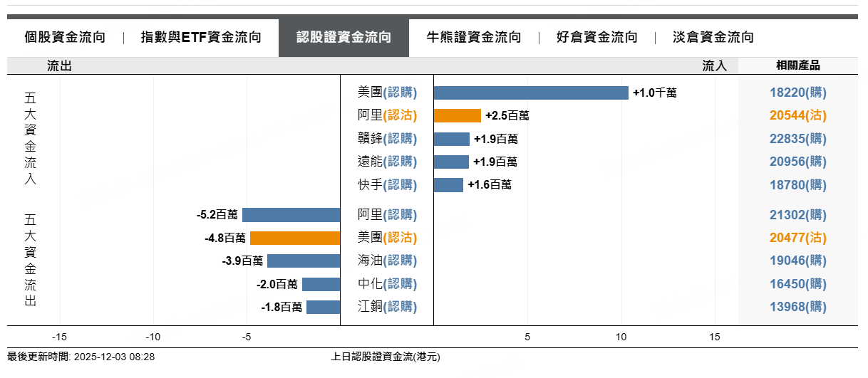Open related product 19046(購)
Screen dimensions: 868x378
[x=798, y=261]
